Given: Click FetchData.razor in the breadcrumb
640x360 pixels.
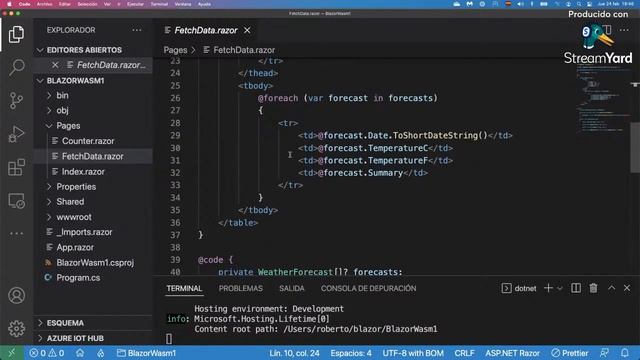Looking at the screenshot, I should (x=244, y=50).
